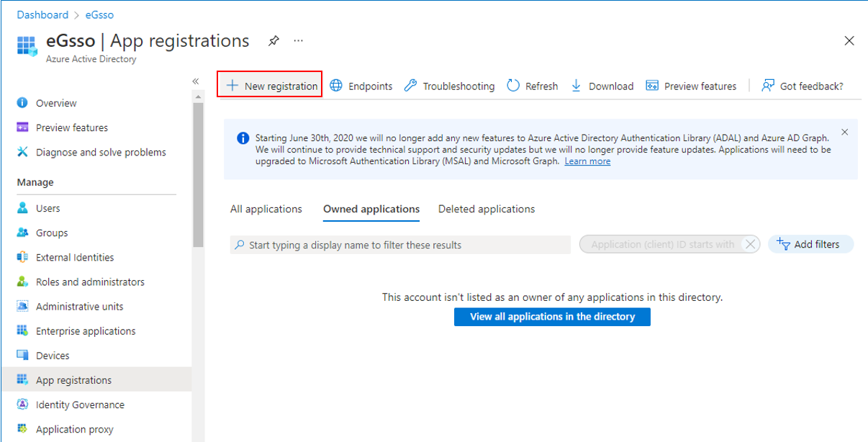868x442 pixels.
Task: Click the Users person icon
Action: point(22,208)
